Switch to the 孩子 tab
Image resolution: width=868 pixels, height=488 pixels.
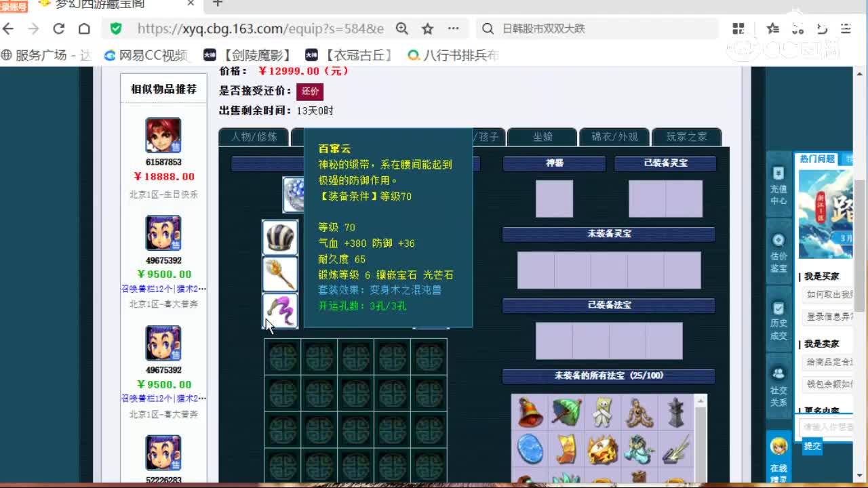488,137
